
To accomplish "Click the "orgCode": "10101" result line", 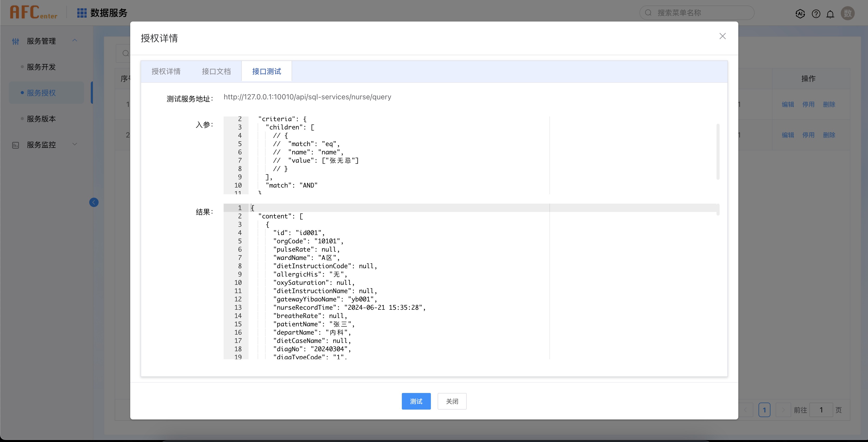I will click(308, 241).
